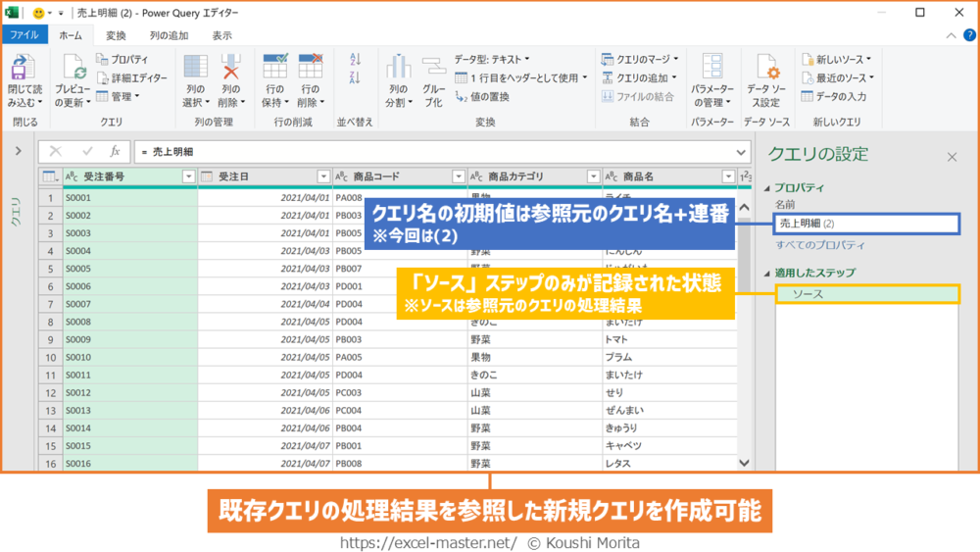Collapse the プロパティ section in query settings
The height and width of the screenshot is (552, 980).
769,187
